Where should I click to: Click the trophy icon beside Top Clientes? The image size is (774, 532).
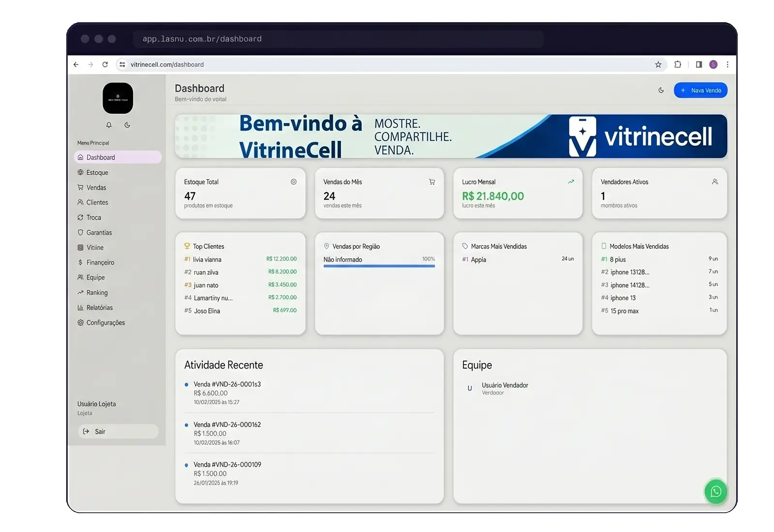coord(187,246)
